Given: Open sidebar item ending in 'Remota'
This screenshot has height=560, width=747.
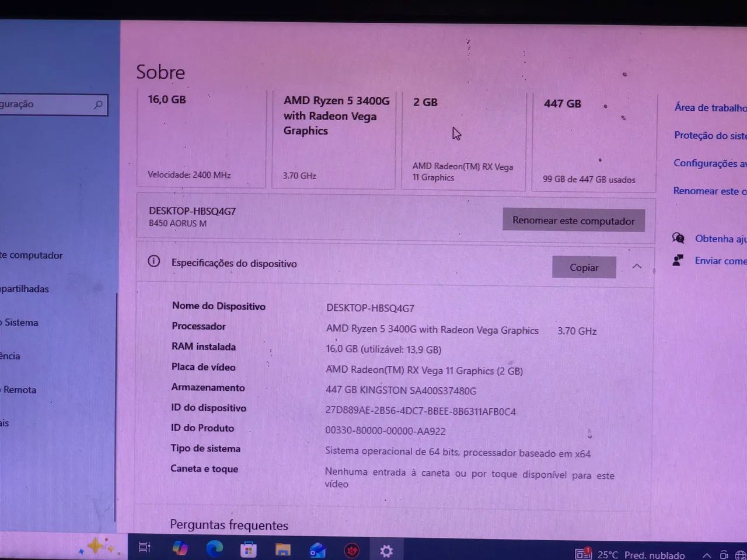Looking at the screenshot, I should coord(18,390).
